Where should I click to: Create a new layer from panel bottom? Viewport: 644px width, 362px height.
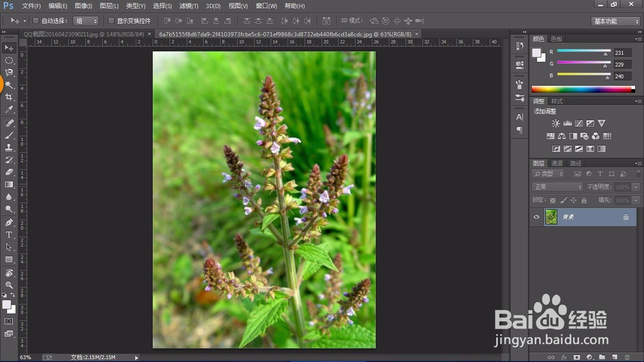click(614, 357)
